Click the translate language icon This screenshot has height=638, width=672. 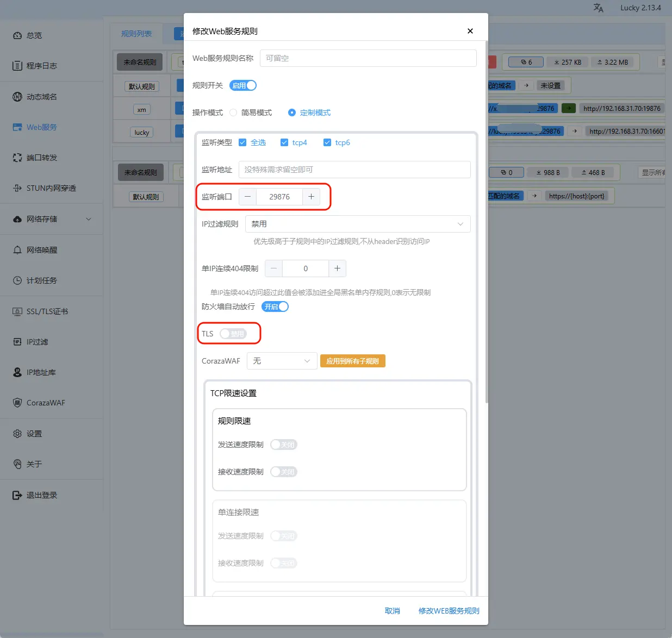click(598, 8)
